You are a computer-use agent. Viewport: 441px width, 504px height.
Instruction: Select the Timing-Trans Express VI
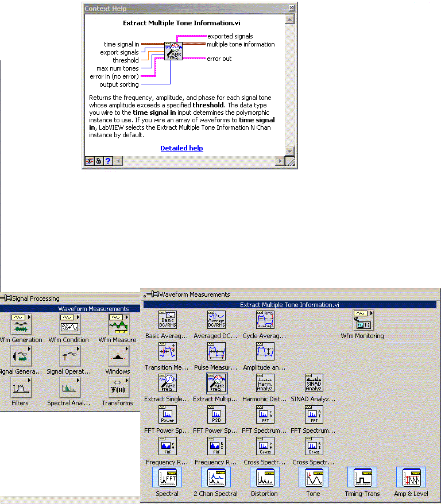(x=362, y=477)
